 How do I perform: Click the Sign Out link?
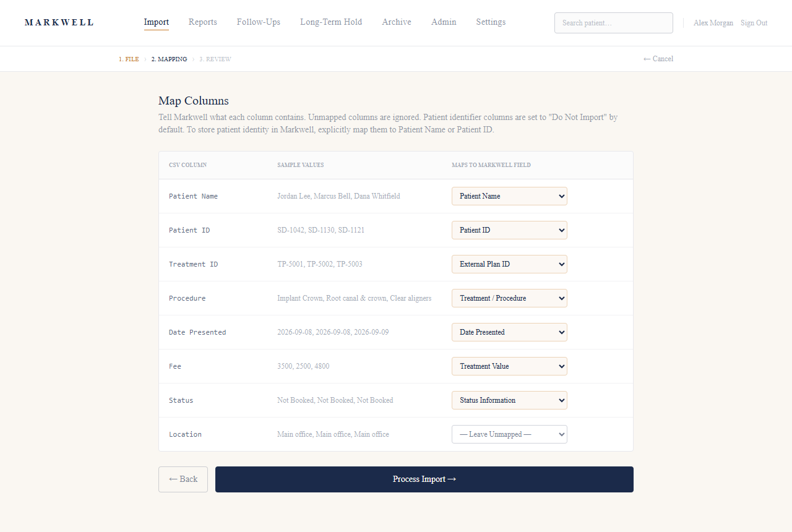click(x=754, y=23)
